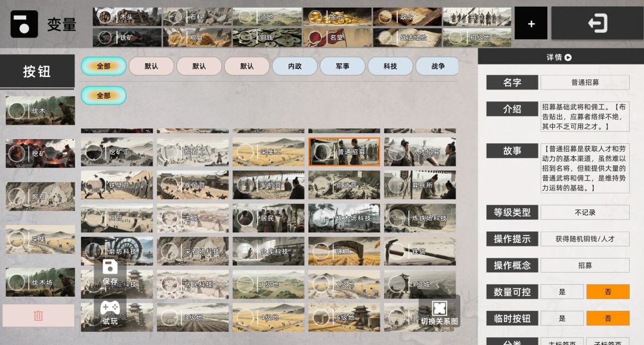The width and height of the screenshot is (644, 345).
Task: Choose the 挖矿工 card in the grid
Action: [x=117, y=152]
